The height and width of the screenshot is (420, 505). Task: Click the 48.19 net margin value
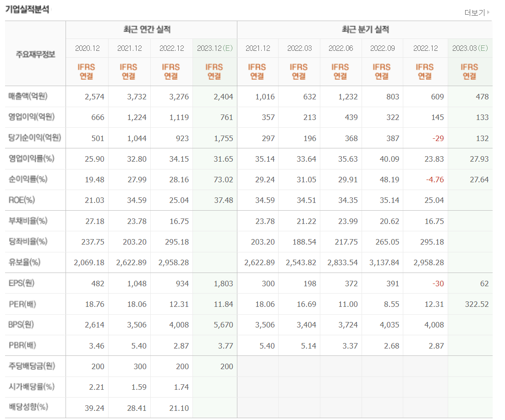coord(390,180)
